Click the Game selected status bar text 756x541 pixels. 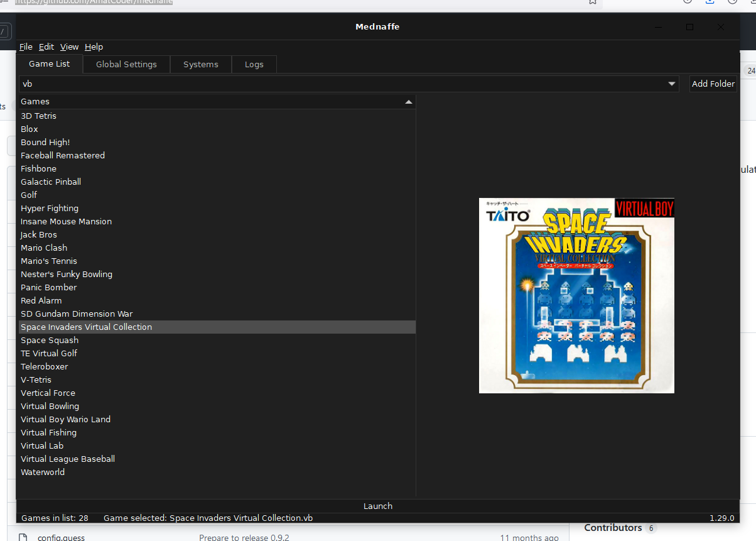208,518
